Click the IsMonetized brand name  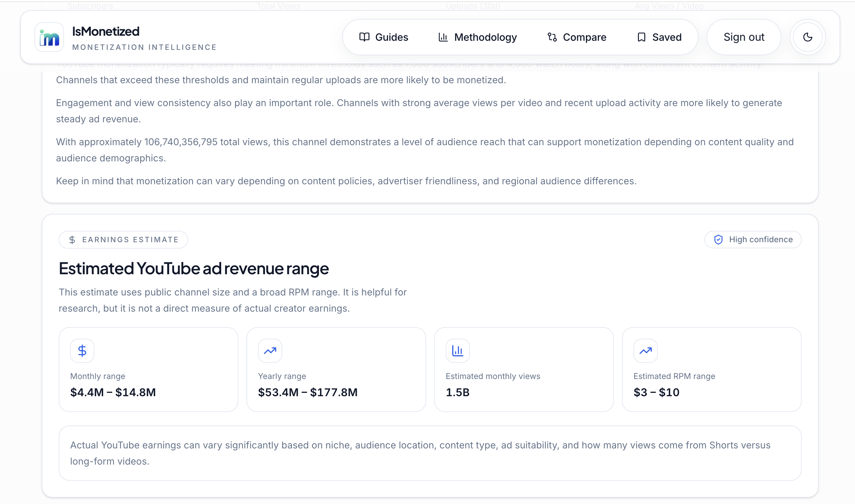coord(106,31)
